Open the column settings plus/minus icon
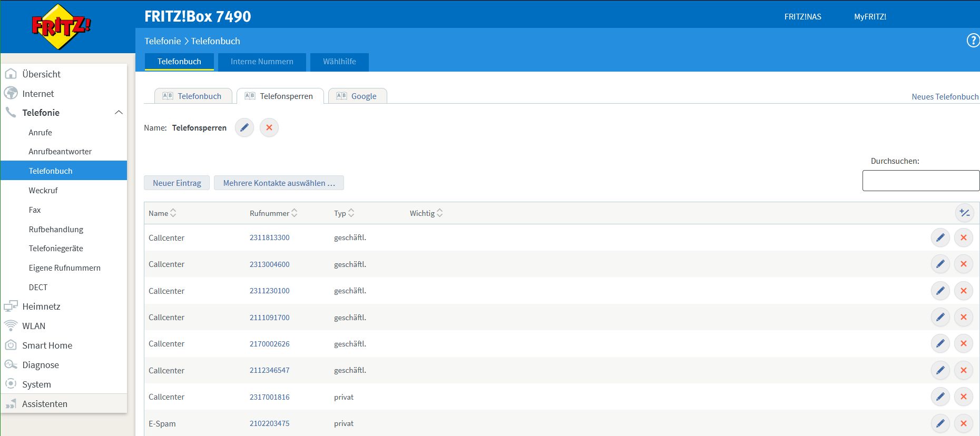This screenshot has height=436, width=980. (964, 213)
